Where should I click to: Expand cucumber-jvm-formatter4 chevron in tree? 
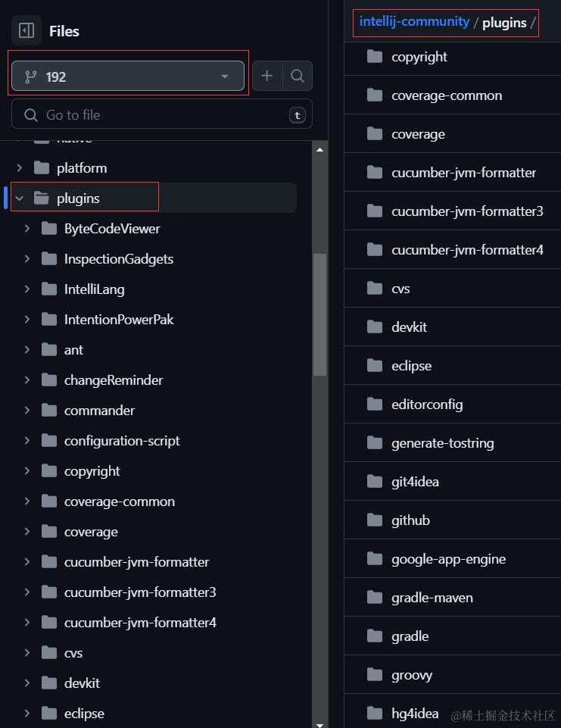[27, 622]
